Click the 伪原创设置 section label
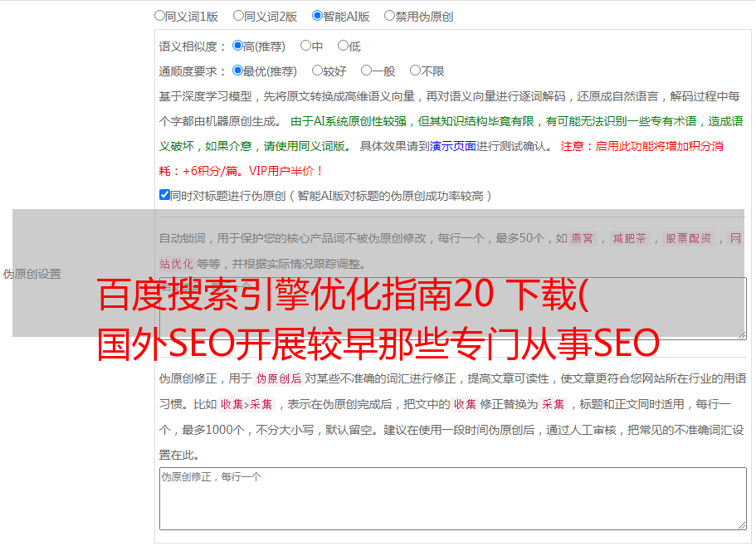This screenshot has height=546, width=756. coord(32,274)
